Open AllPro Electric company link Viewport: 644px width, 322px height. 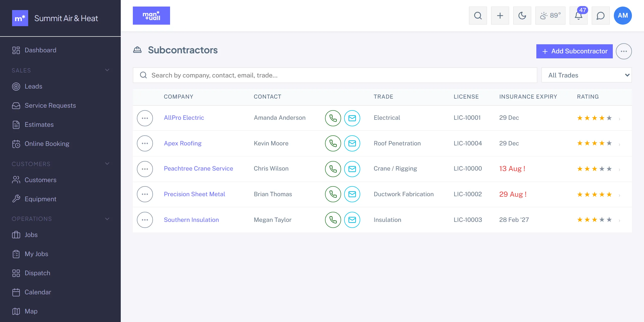(x=184, y=118)
